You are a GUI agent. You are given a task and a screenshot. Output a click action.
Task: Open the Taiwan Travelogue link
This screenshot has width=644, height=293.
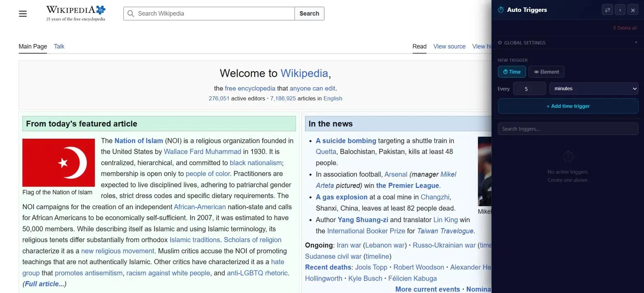click(445, 231)
